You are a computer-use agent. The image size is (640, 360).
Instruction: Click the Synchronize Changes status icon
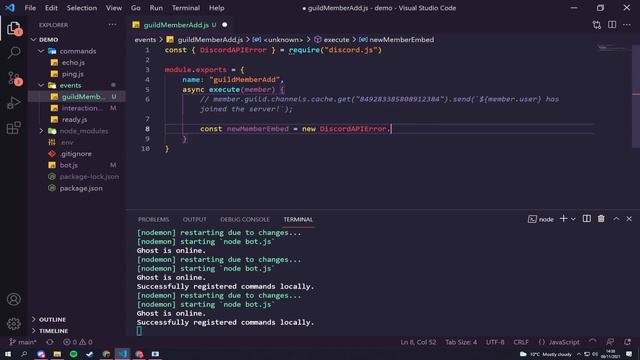click(x=50, y=342)
